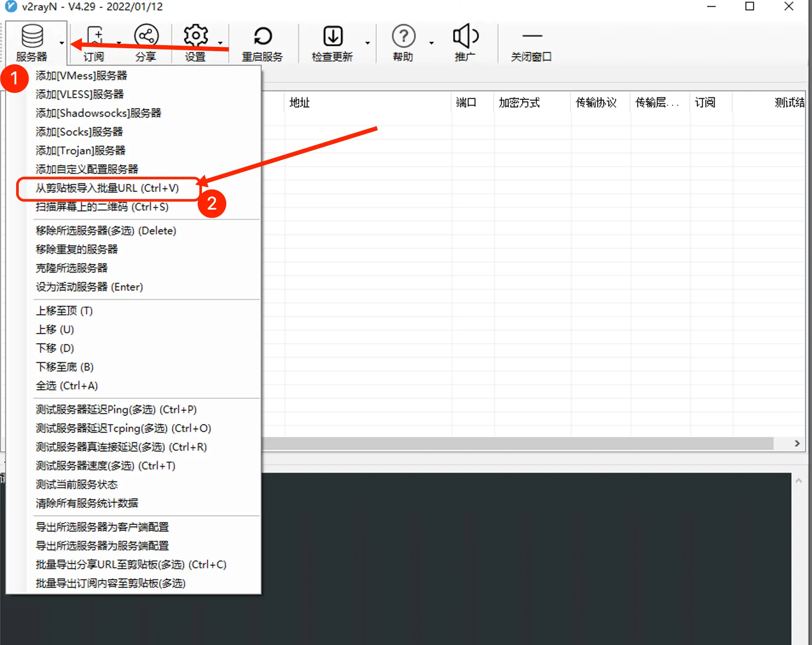Click the v2rayN app logo in title bar
Screen dimensions: 812x645
point(11,7)
